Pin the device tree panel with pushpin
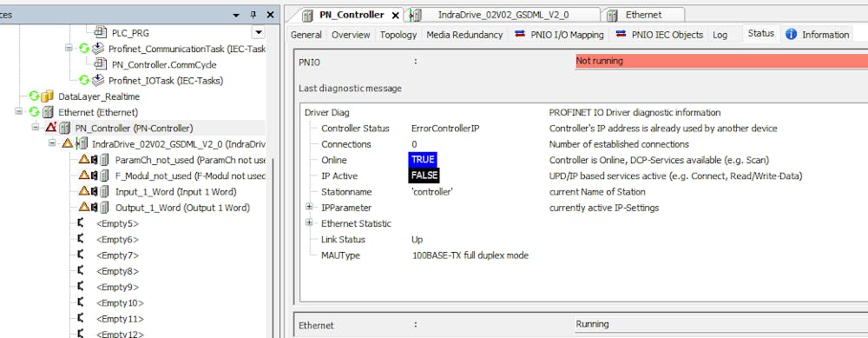Image resolution: width=868 pixels, height=338 pixels. 253,15
